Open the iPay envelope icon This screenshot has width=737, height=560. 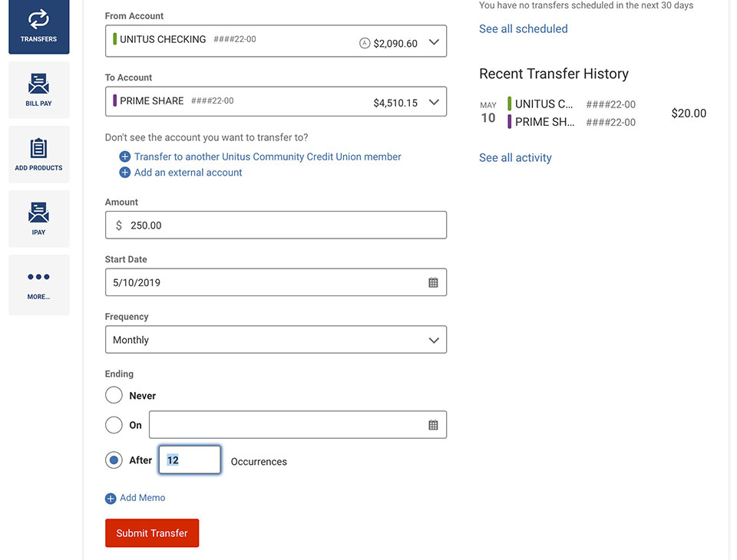pos(38,212)
